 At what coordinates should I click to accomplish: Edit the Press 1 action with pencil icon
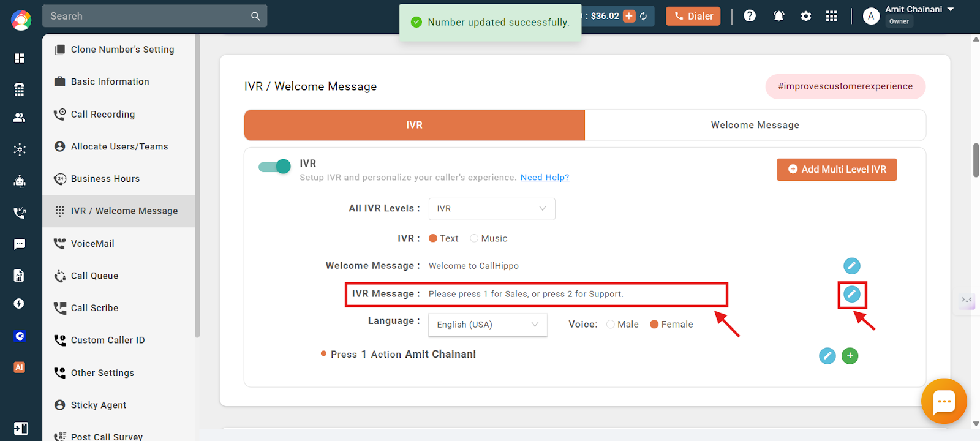click(827, 356)
